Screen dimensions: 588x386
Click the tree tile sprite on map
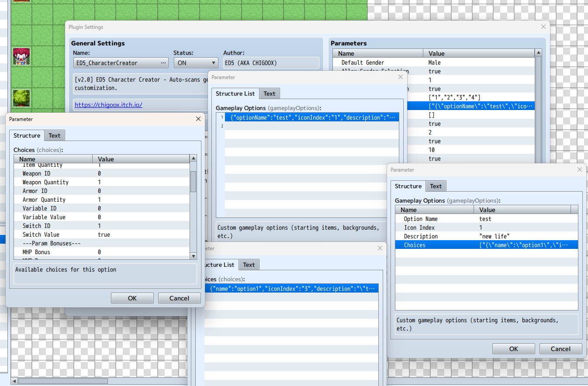[x=21, y=98]
